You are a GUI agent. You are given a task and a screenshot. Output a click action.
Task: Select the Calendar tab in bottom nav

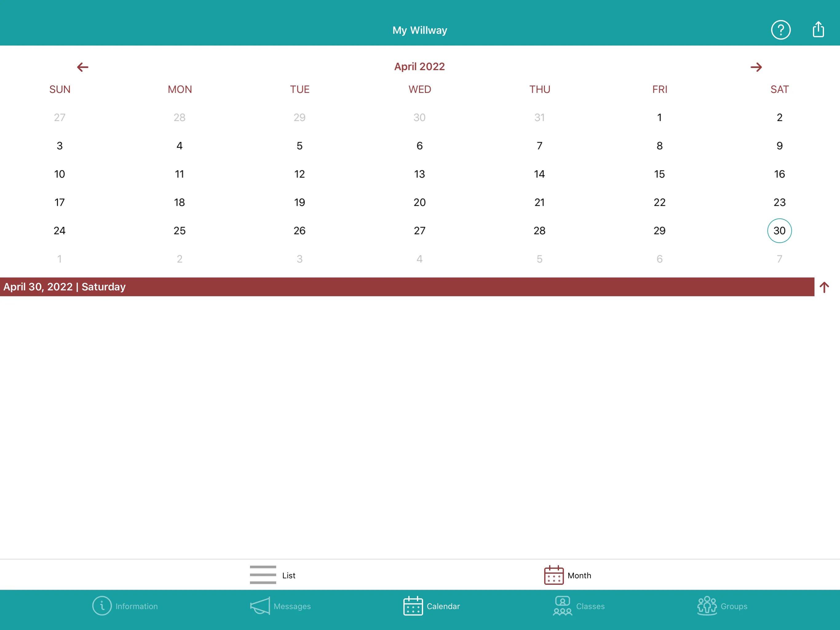click(x=430, y=606)
